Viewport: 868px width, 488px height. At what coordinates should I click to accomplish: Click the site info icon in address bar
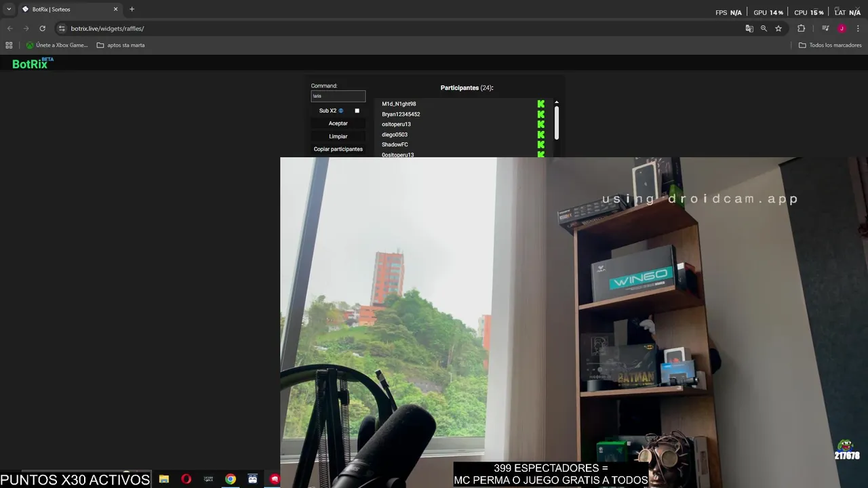(x=62, y=28)
